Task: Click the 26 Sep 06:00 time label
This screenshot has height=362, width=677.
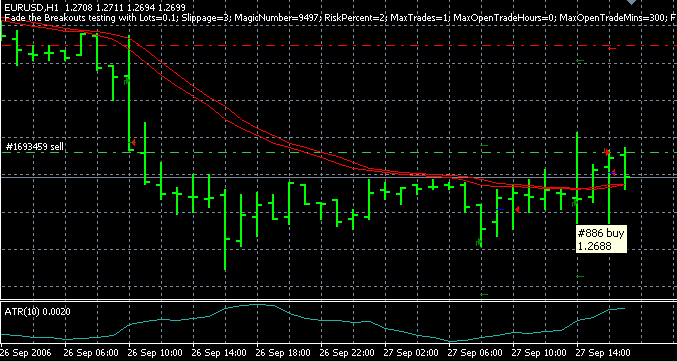Action: tap(91, 352)
